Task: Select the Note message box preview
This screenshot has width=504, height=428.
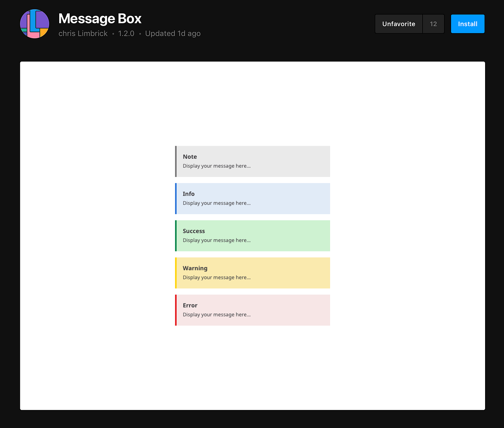Action: 252,161
